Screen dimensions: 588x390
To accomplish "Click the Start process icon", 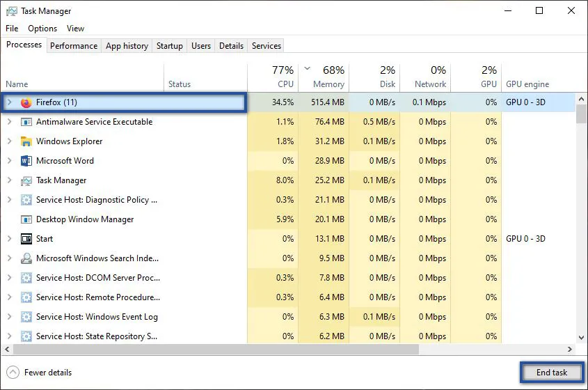I will tap(26, 239).
